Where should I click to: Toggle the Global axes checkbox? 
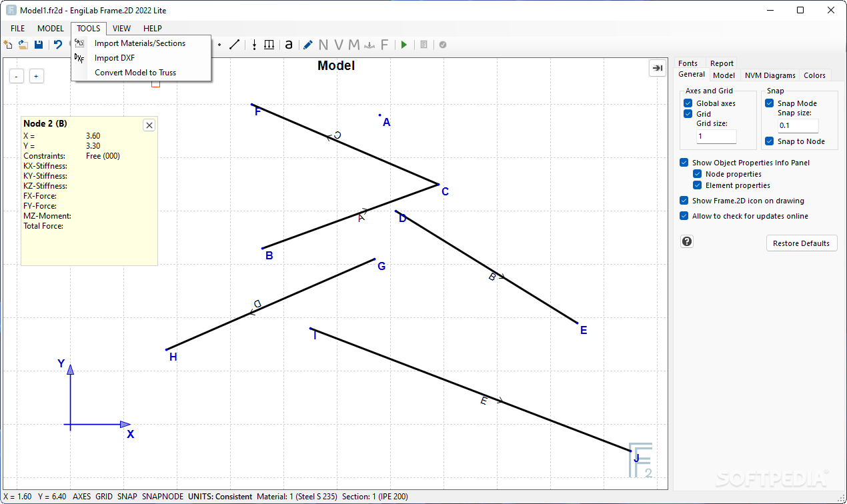[688, 103]
